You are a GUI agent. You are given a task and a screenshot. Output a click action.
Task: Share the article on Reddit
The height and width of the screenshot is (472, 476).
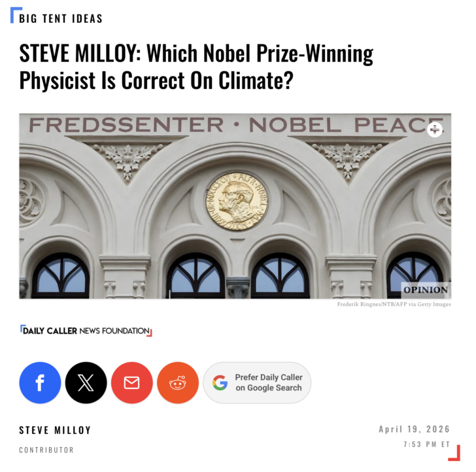(177, 383)
